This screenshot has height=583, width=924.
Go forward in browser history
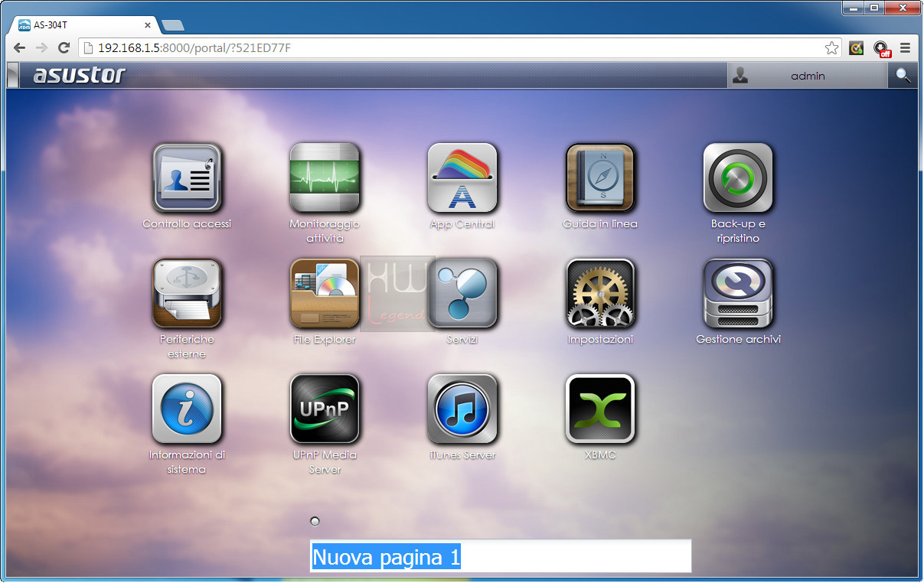[x=42, y=48]
